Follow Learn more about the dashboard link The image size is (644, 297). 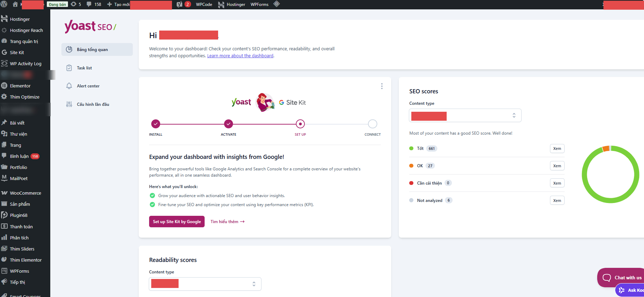[x=240, y=56]
